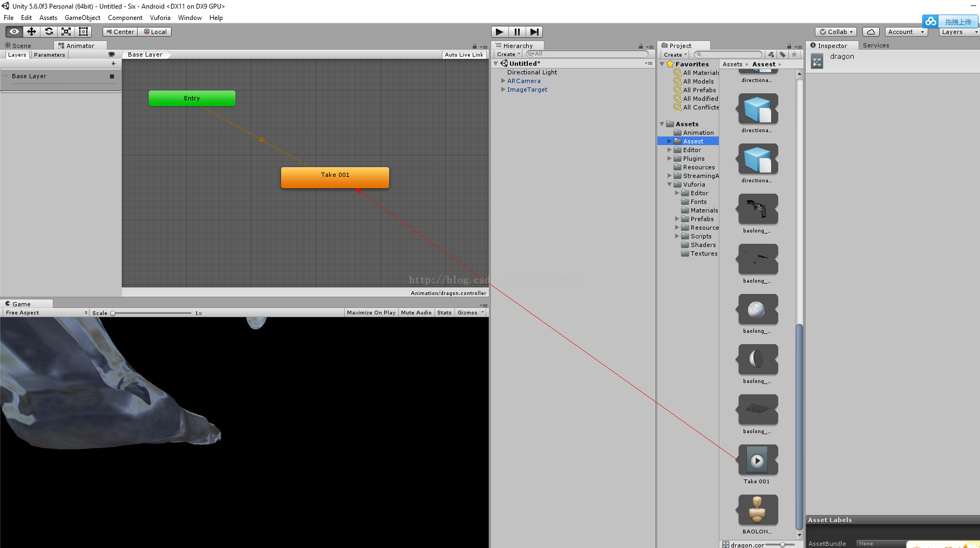The image size is (980, 548).
Task: Collapse the Vuforia folder
Action: click(x=670, y=184)
